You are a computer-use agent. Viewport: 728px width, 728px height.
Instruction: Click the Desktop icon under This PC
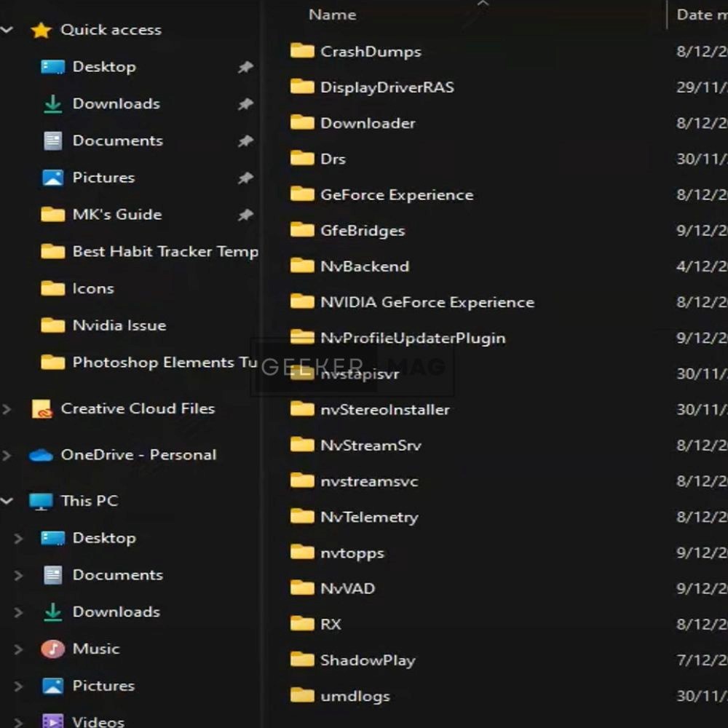click(x=52, y=538)
